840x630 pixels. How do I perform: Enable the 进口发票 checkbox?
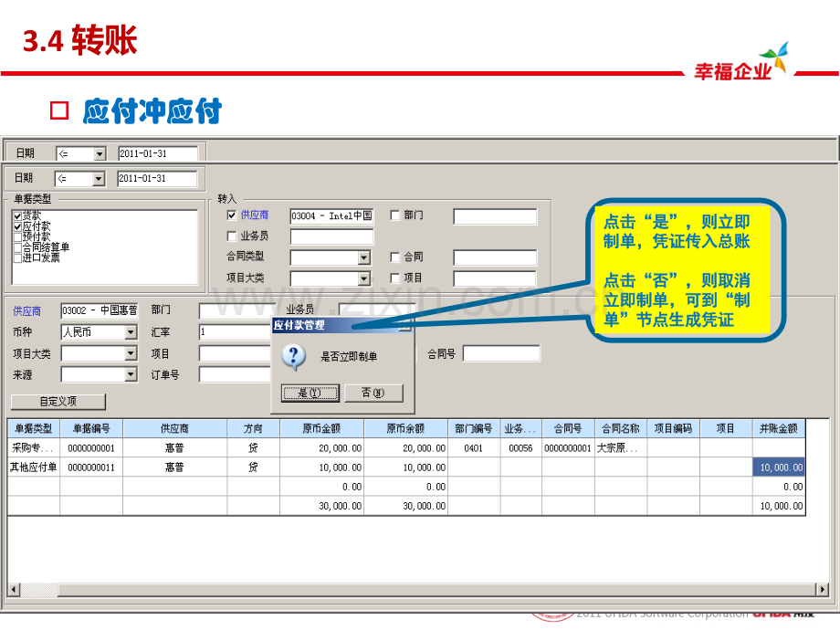click(17, 257)
